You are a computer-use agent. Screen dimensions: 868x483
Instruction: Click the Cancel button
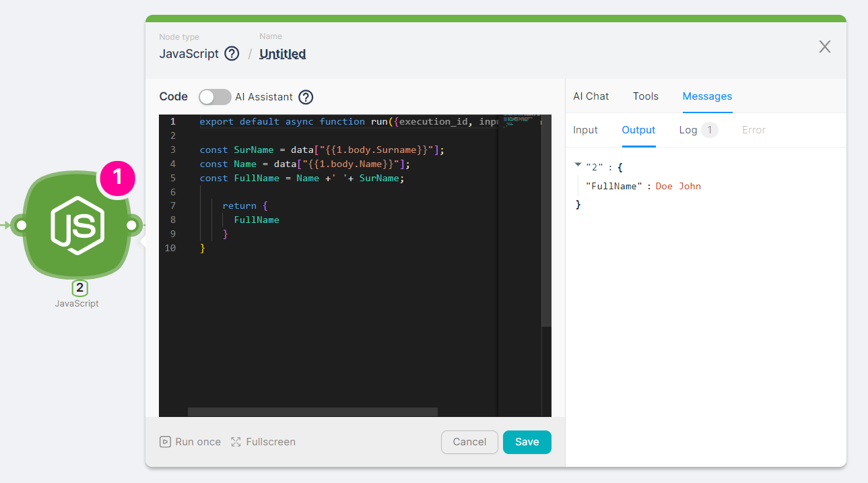pos(469,442)
